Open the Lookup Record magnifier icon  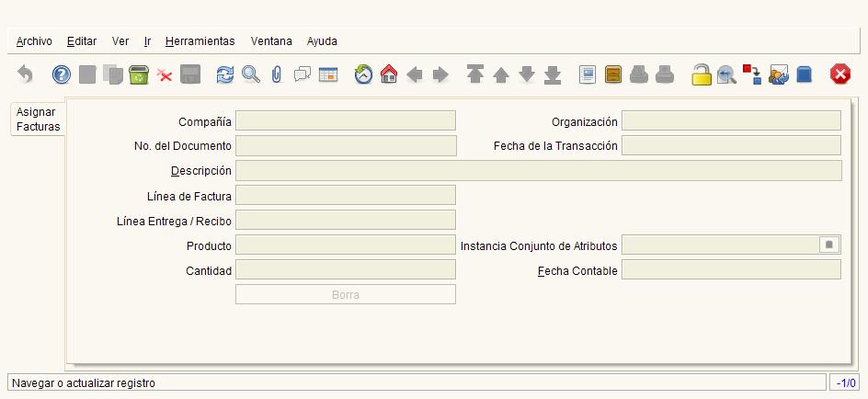[251, 74]
